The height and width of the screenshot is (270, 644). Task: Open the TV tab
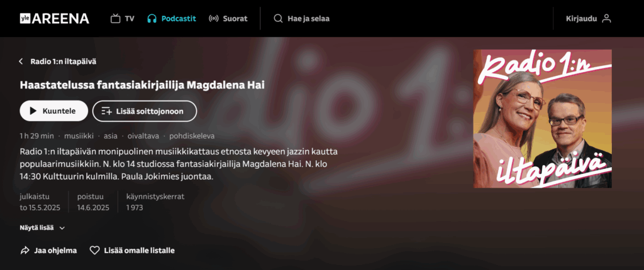[x=123, y=18]
